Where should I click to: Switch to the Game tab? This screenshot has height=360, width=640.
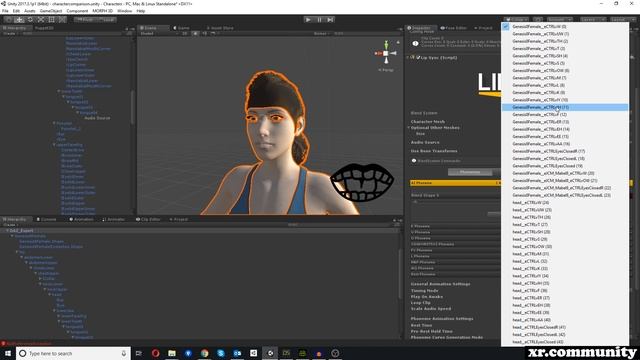click(x=181, y=28)
